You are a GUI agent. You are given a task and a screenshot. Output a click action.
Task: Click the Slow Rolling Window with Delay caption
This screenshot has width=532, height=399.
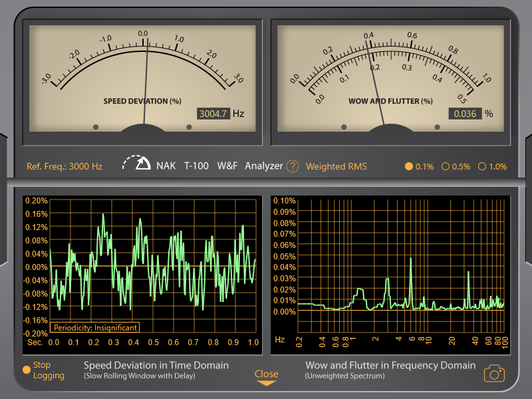[x=140, y=376]
